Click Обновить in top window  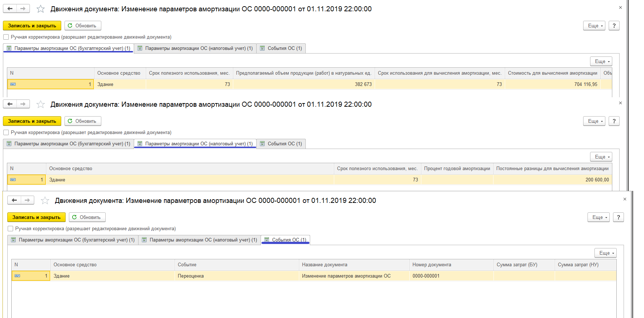click(83, 25)
